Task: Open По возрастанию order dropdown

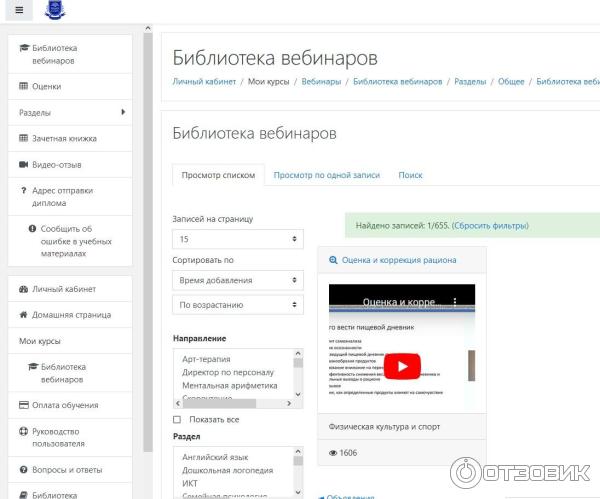Action: 238,305
